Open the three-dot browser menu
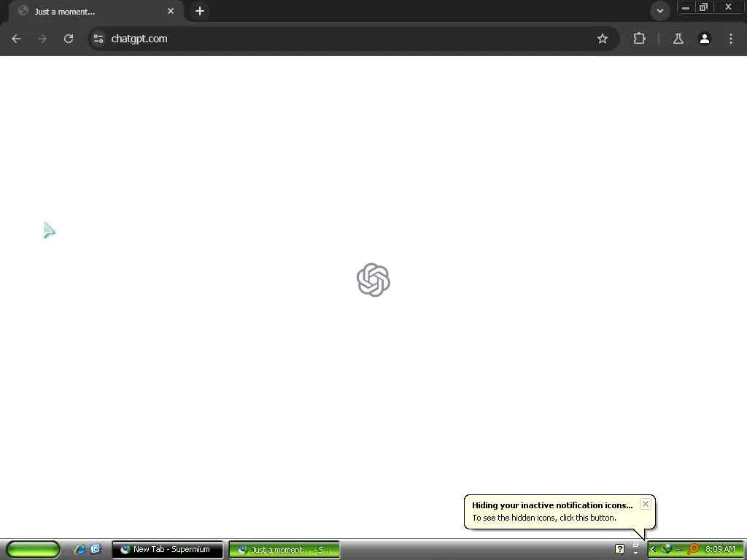 coord(731,39)
